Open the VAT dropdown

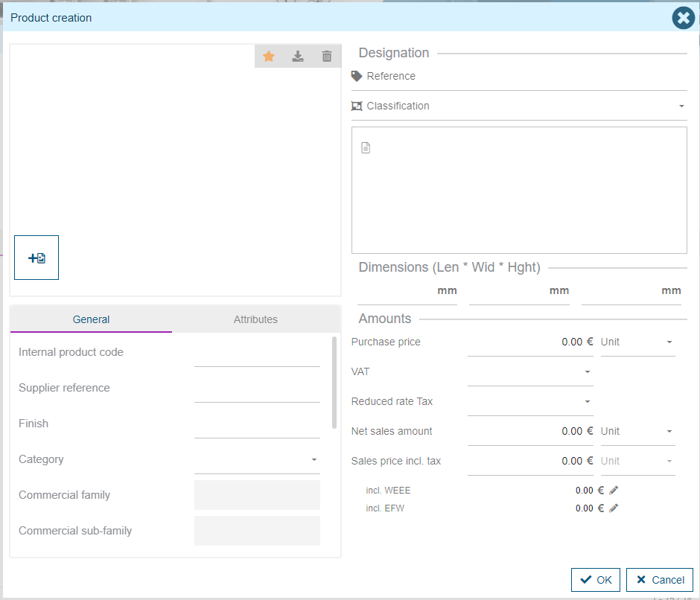pos(587,371)
